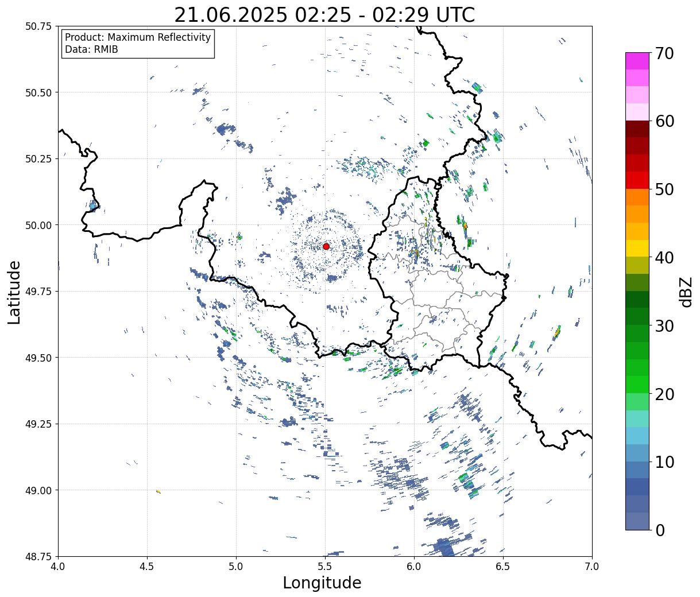Click the longitude tick label 6.0

point(414,567)
